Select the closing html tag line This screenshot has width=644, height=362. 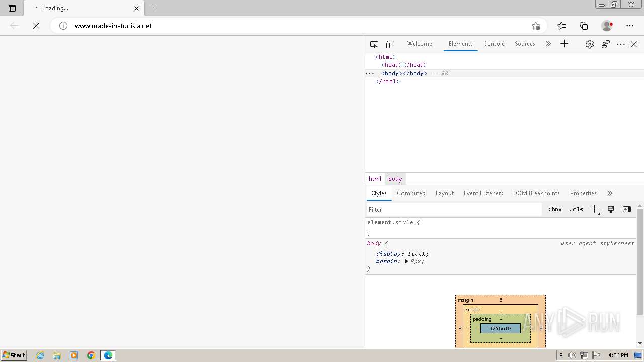[387, 81]
